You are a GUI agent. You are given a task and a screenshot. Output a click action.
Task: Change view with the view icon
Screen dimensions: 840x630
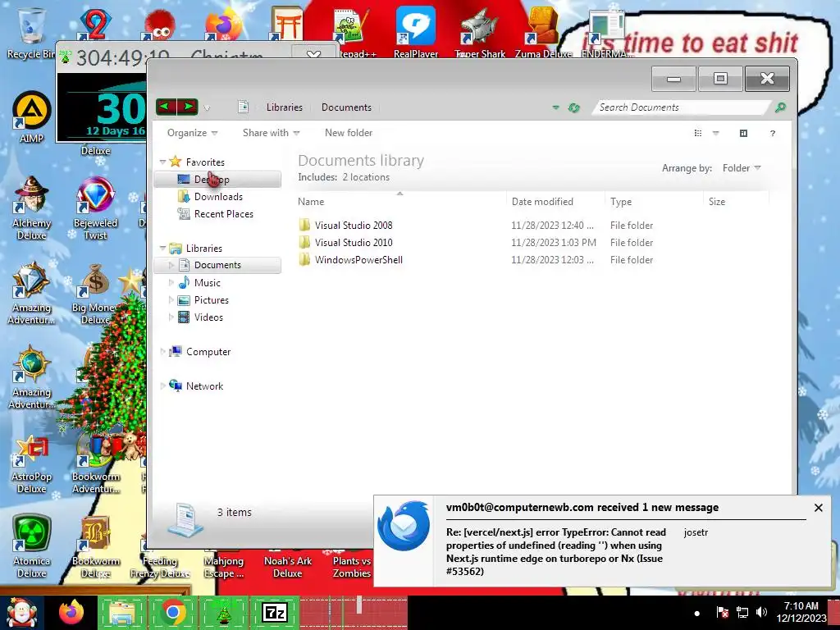pyautogui.click(x=698, y=133)
